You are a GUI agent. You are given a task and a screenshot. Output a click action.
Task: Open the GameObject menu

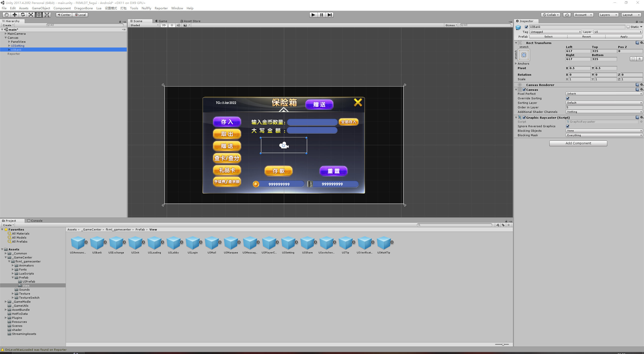(x=41, y=8)
